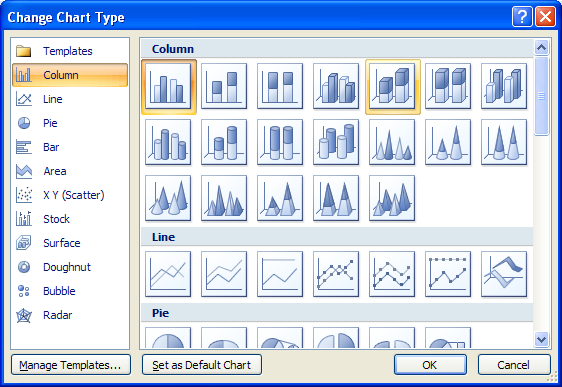Select the Line with Markers chart icon
Screen dimensions: 562x387
click(x=336, y=274)
